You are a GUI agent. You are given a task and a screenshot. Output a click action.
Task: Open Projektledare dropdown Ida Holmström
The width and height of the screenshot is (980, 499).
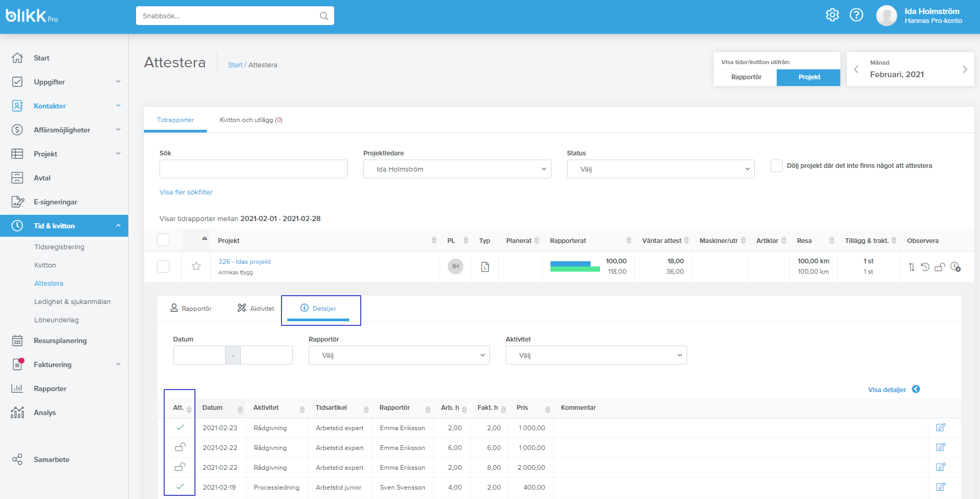[457, 169]
